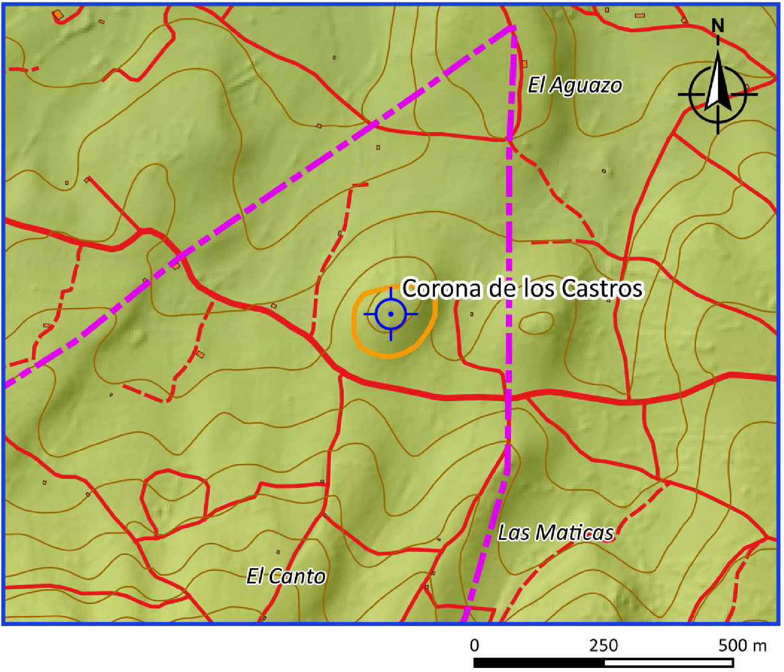
Task: Click the small oval contour east of the crosshair
Action: click(537, 323)
